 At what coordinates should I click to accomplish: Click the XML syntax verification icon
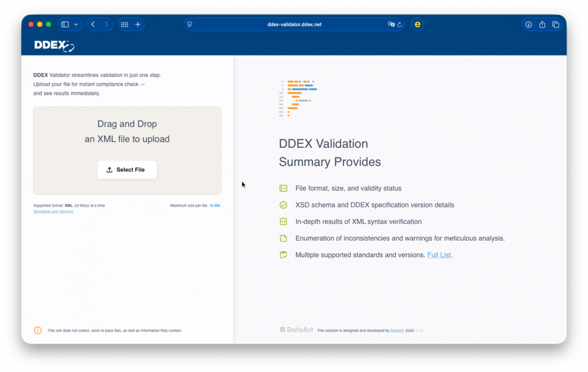click(283, 221)
